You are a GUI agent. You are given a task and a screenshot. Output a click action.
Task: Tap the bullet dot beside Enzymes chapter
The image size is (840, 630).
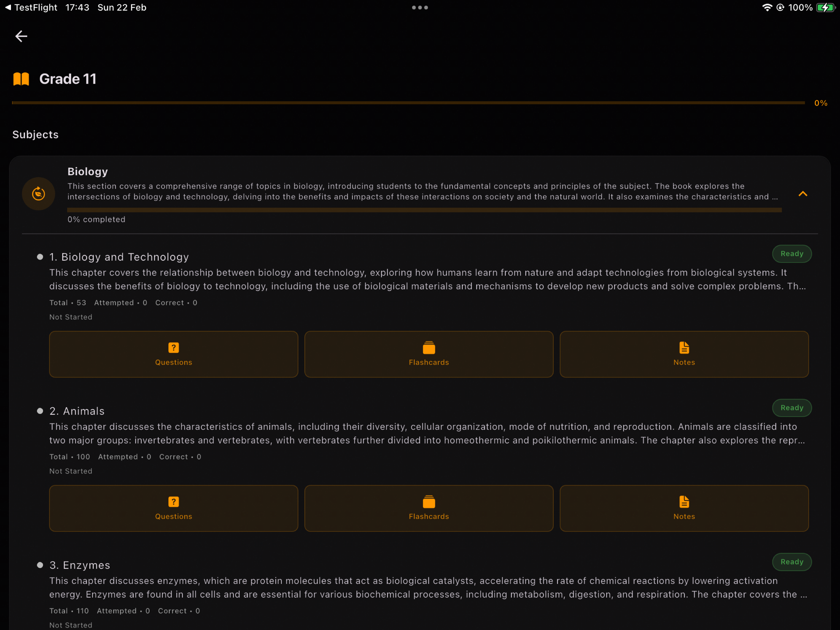coord(40,565)
